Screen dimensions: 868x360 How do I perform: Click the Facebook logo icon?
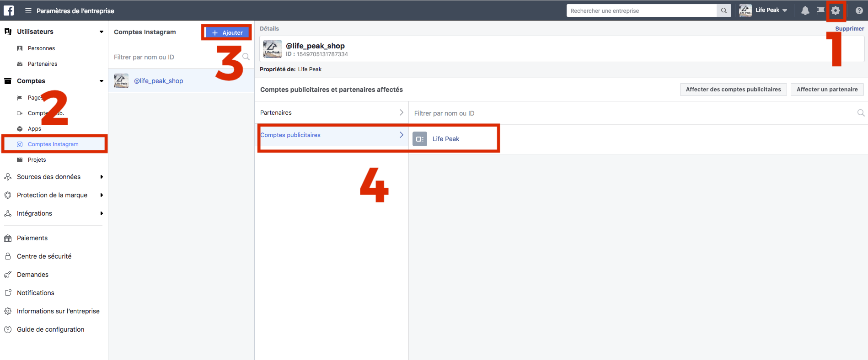[9, 11]
